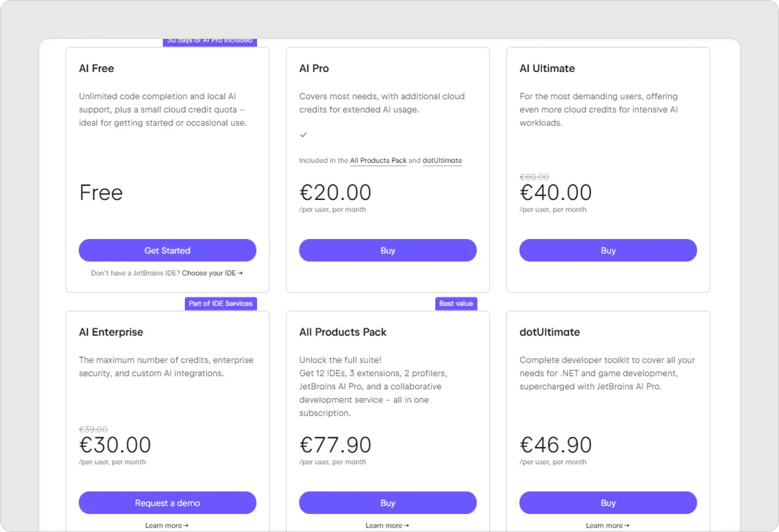
Task: Buy the All Products Pack
Action: [388, 503]
